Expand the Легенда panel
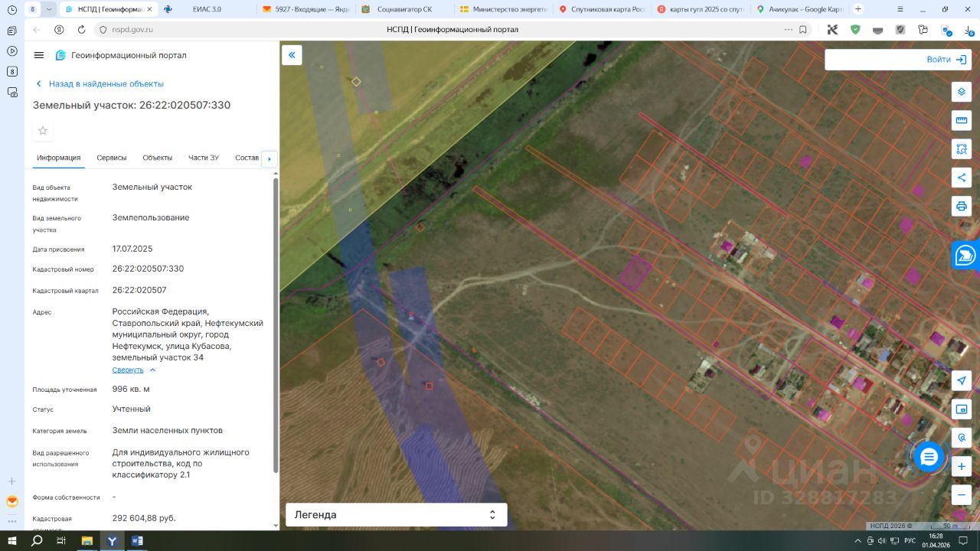This screenshot has height=551, width=980. (x=396, y=515)
